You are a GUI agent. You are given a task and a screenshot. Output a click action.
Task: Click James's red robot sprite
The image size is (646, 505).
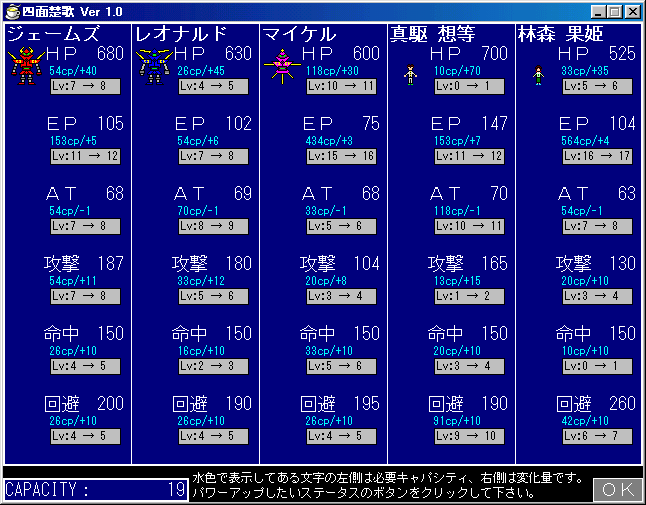(x=26, y=66)
